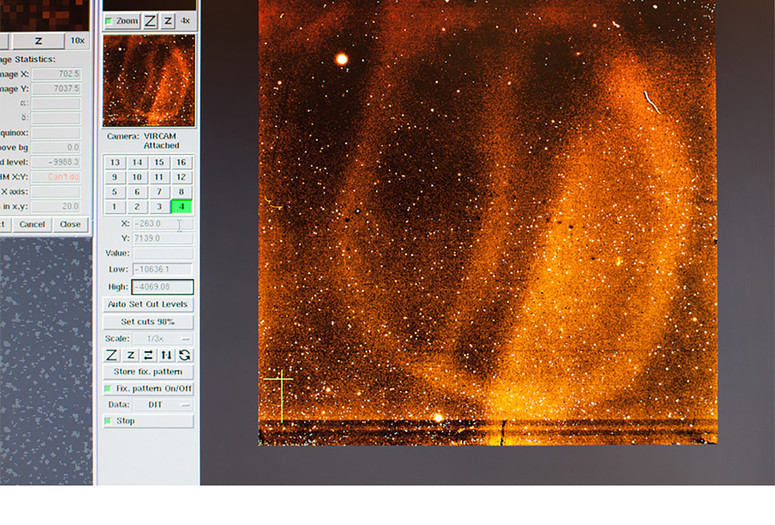775x525 pixels.
Task: Click the "10x" zoom factor label
Action: pos(78,41)
